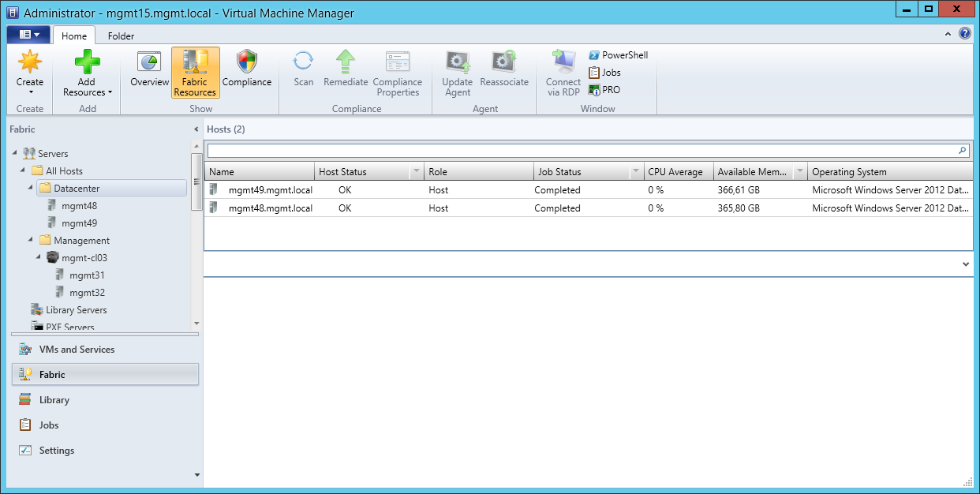The height and width of the screenshot is (494, 980).
Task: Open the Help question mark icon
Action: pyautogui.click(x=964, y=34)
